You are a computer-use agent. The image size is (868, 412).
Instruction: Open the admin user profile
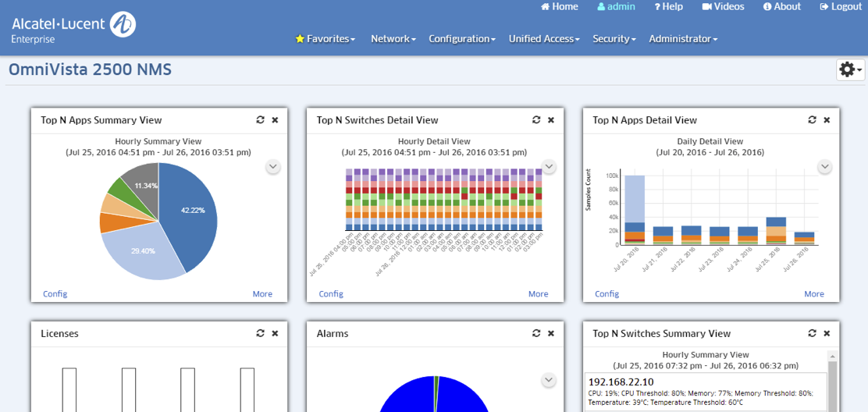[x=616, y=7]
